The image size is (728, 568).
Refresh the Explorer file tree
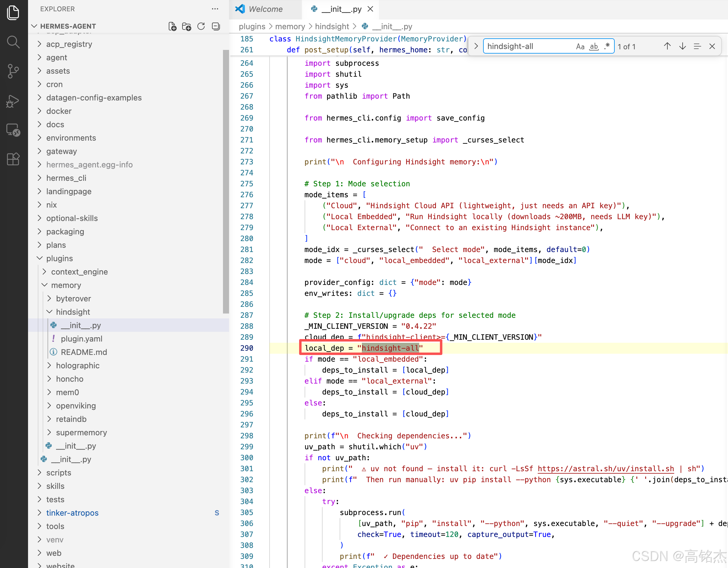point(201,26)
